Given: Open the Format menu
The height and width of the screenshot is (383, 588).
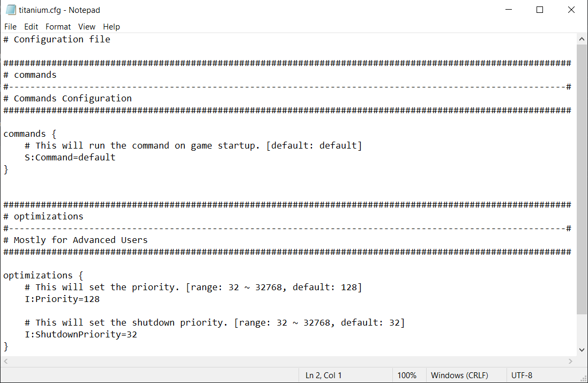Looking at the screenshot, I should (x=58, y=27).
